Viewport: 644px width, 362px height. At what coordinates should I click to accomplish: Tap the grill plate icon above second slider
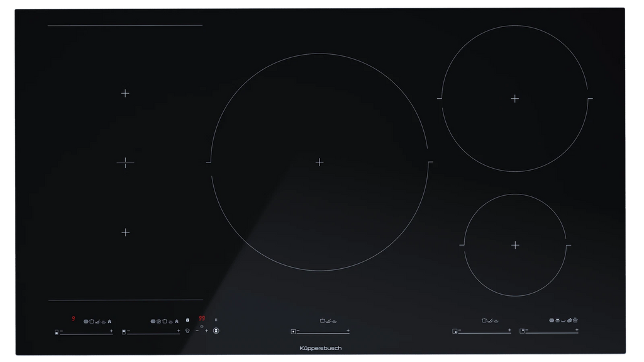[153, 321]
